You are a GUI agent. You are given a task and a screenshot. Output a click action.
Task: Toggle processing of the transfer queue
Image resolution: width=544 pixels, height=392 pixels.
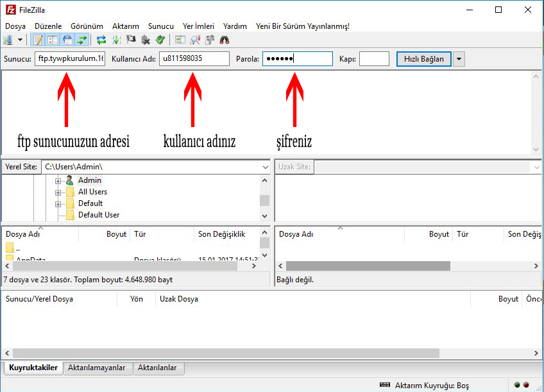click(x=117, y=40)
